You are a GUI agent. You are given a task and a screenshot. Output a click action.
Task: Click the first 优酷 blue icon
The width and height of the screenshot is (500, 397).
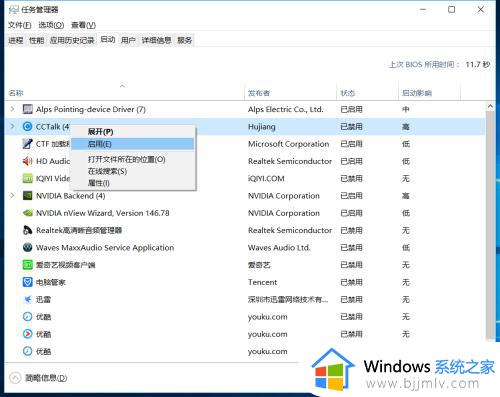tap(27, 317)
